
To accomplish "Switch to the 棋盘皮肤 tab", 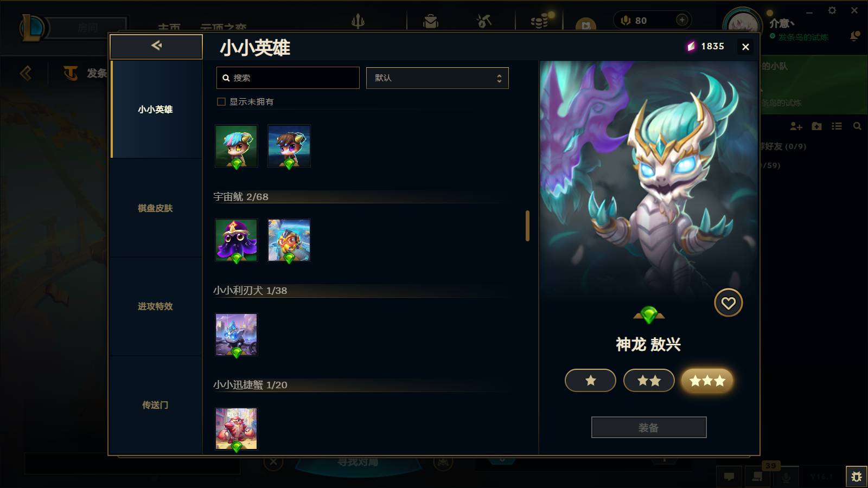I will click(x=156, y=208).
